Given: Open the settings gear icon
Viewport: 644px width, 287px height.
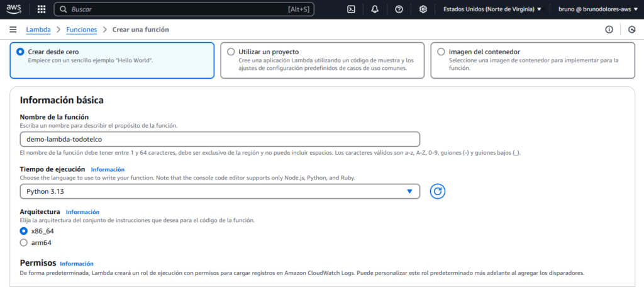Looking at the screenshot, I should (423, 9).
